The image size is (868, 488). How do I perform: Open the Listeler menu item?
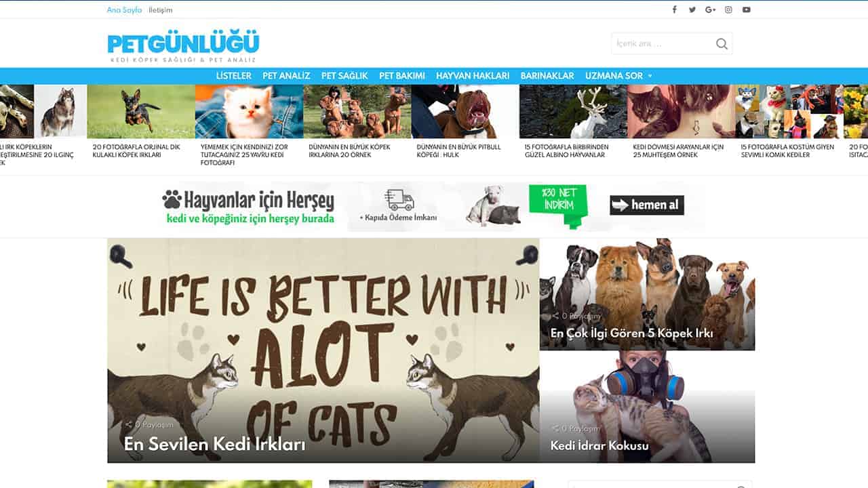coord(233,76)
